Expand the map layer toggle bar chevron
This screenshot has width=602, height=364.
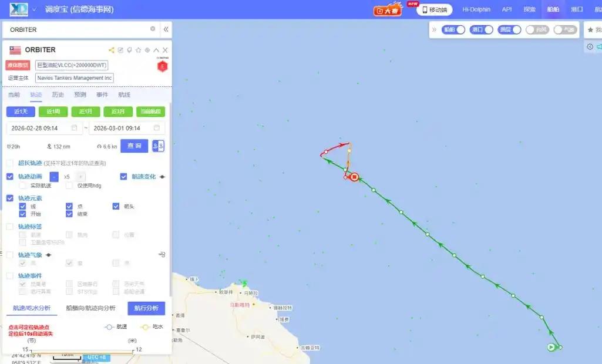pyautogui.click(x=434, y=29)
